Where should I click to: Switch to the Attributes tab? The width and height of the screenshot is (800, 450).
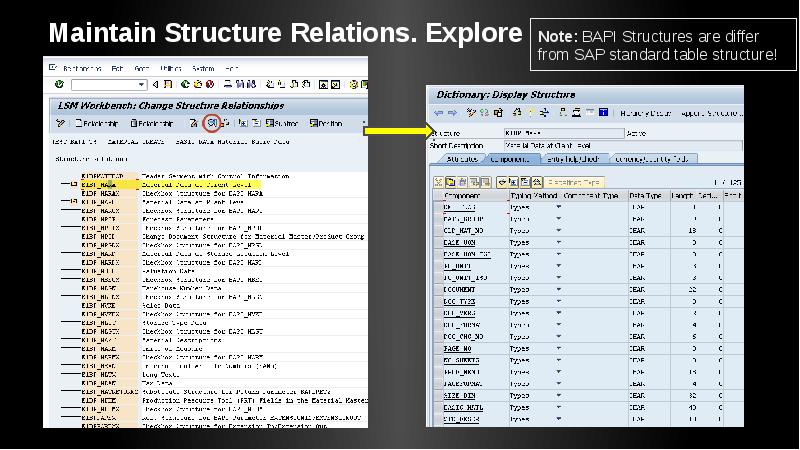[462, 159]
